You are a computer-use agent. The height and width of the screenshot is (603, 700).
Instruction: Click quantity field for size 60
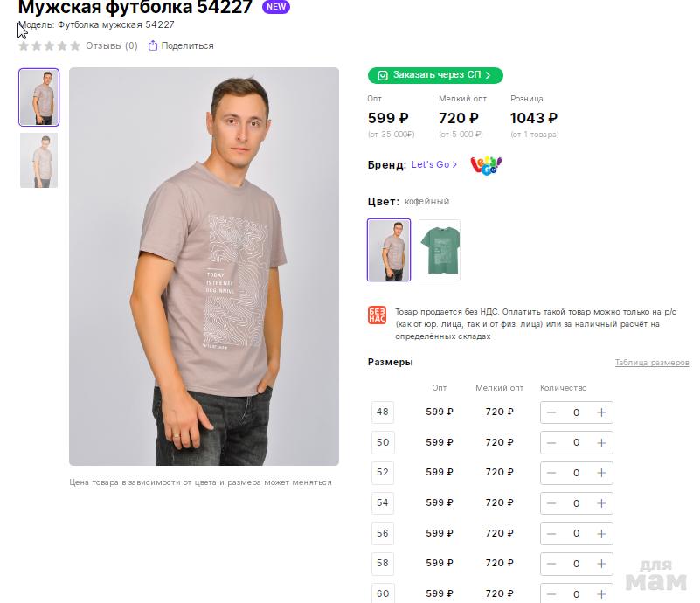(x=576, y=594)
